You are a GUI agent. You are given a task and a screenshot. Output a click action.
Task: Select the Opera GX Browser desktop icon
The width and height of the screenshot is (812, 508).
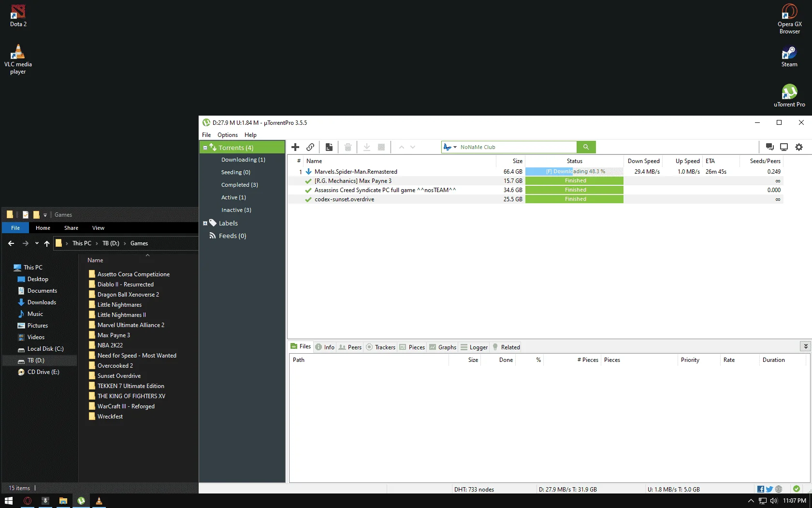(789, 19)
